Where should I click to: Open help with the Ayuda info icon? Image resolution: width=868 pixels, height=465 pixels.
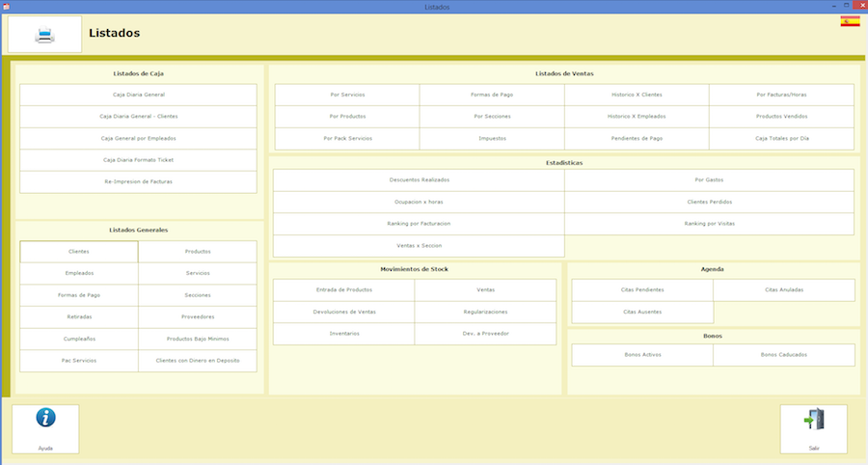45,421
